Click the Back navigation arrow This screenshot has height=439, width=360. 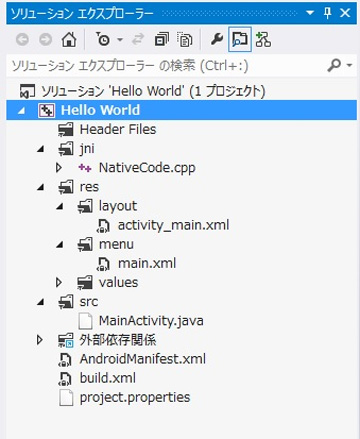[22, 40]
